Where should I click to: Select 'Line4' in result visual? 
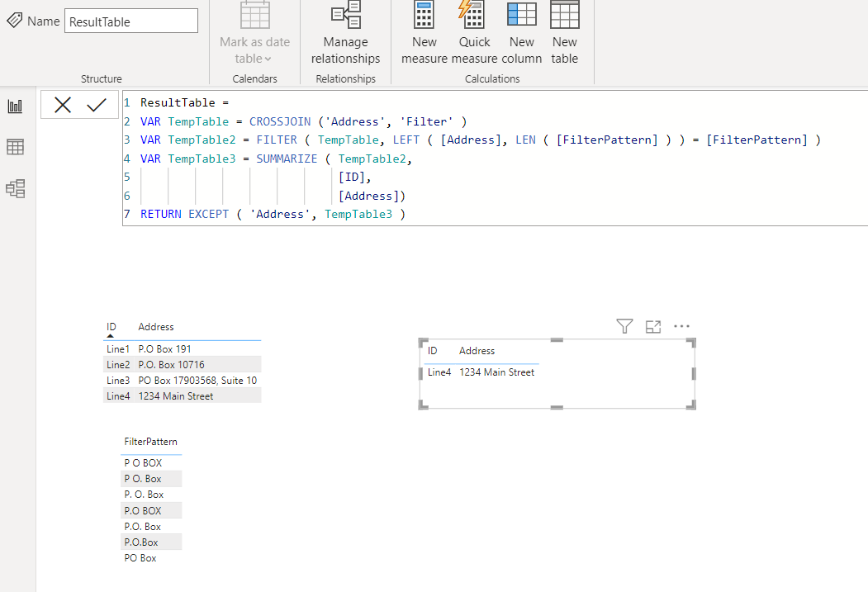439,372
